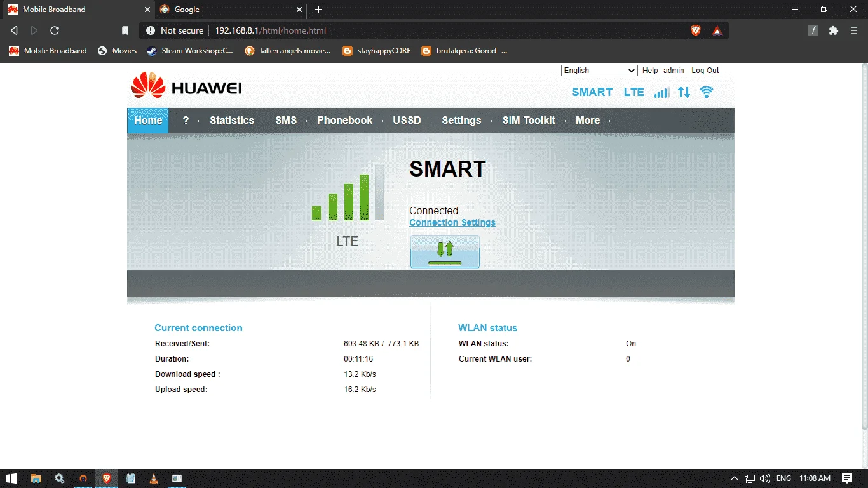The width and height of the screenshot is (868, 488).
Task: Click the Wi-Fi status header icon
Action: [706, 92]
